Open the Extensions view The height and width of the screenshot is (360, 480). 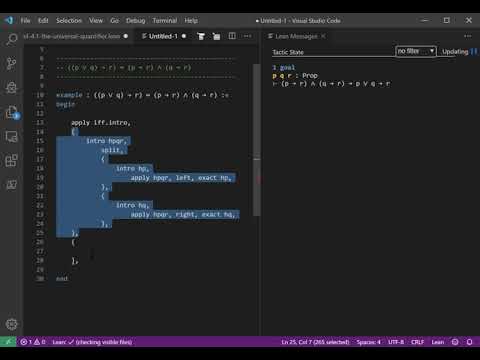pos(11,160)
